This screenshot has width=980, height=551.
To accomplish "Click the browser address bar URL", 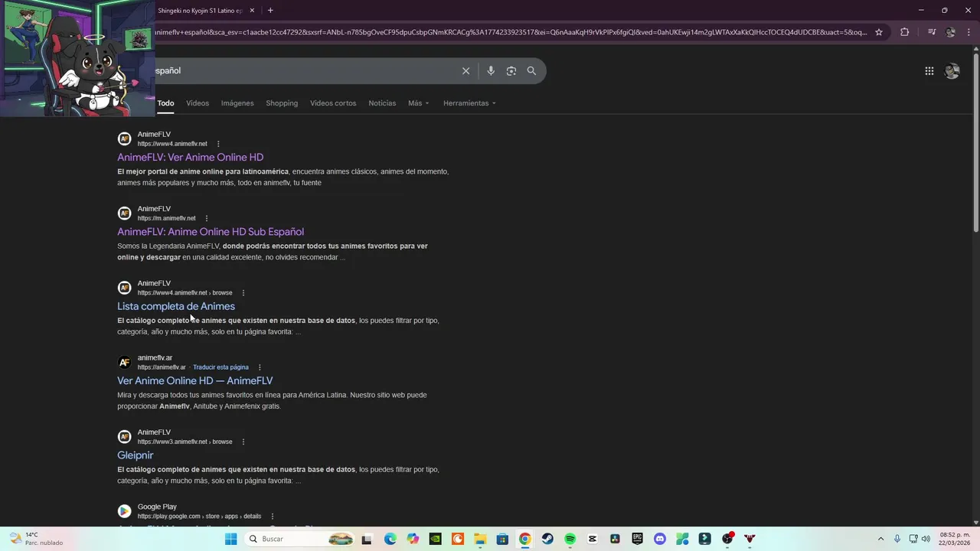I will pyautogui.click(x=511, y=32).
